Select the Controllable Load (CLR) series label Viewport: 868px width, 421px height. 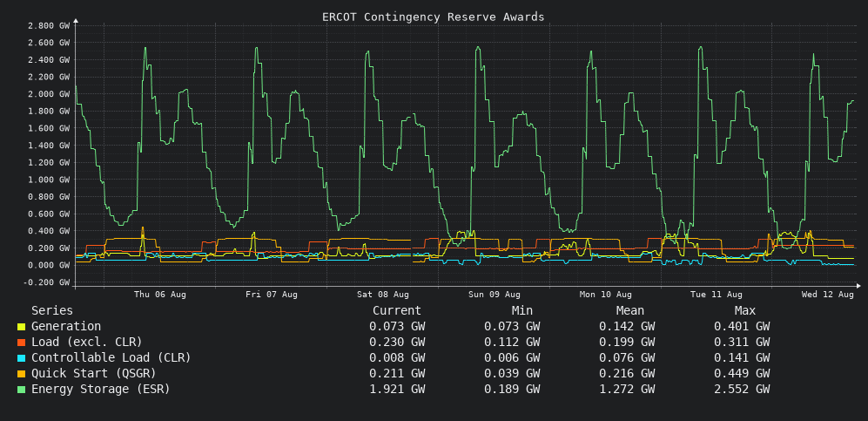tap(111, 358)
